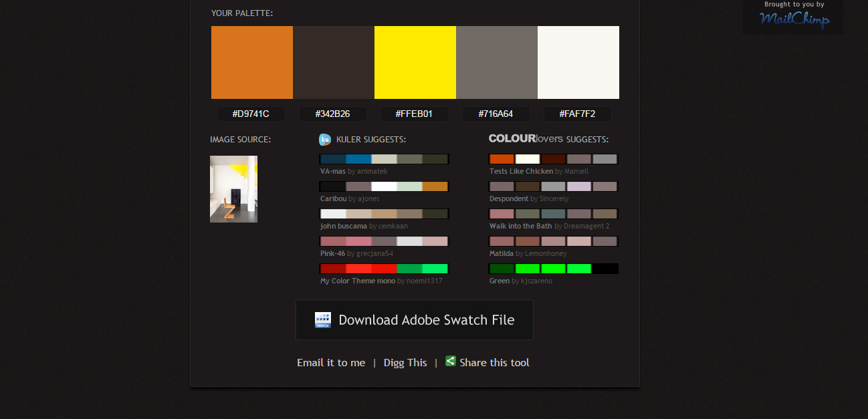
Task: Open the VA-mas palette by animatek
Action: tap(383, 158)
